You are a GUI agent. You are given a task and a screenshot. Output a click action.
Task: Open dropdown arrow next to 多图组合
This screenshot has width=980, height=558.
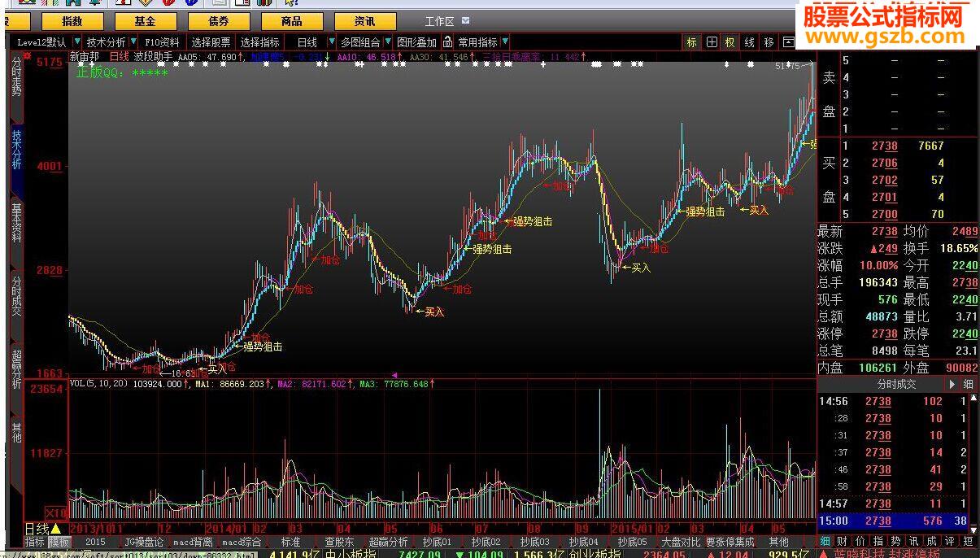(x=386, y=42)
